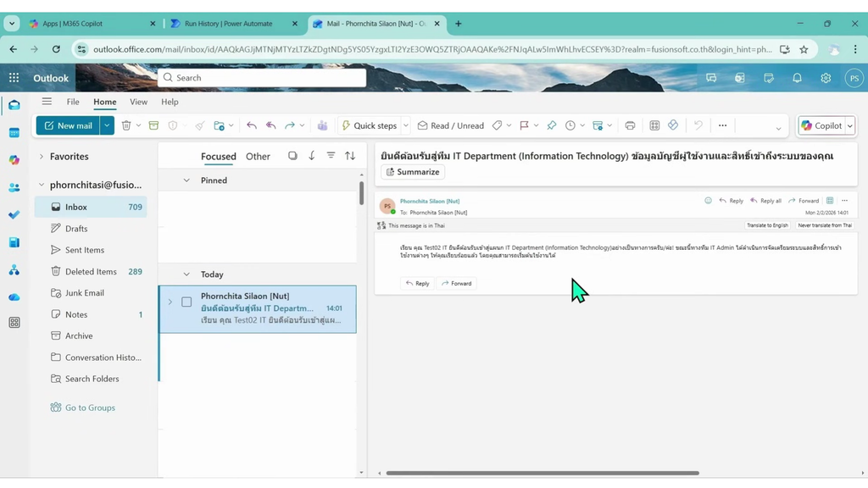
Task: Open the Inbox folder
Action: click(x=91, y=207)
